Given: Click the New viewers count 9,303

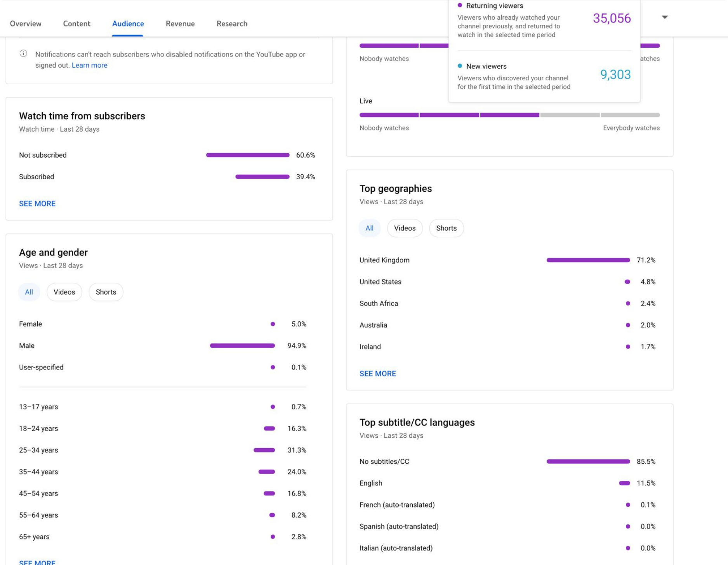Looking at the screenshot, I should 615,75.
